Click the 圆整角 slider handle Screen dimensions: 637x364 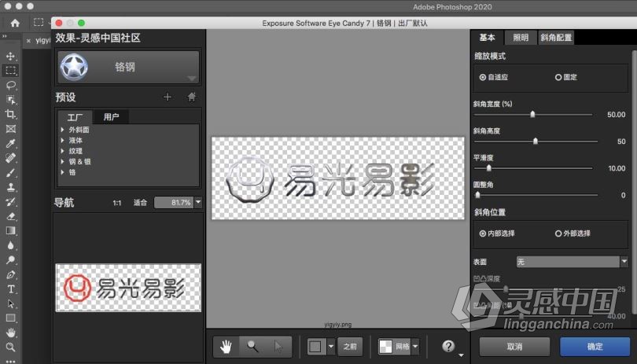point(478,195)
